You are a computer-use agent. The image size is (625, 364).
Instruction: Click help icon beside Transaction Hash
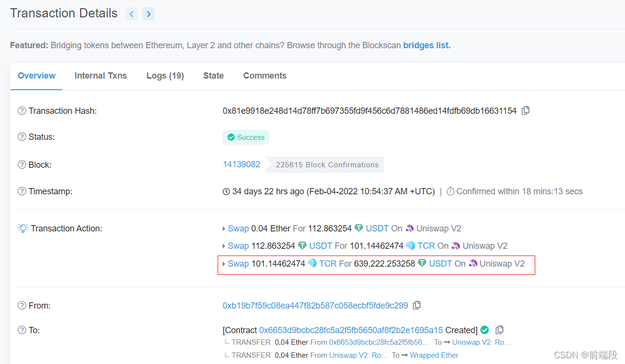tap(22, 111)
